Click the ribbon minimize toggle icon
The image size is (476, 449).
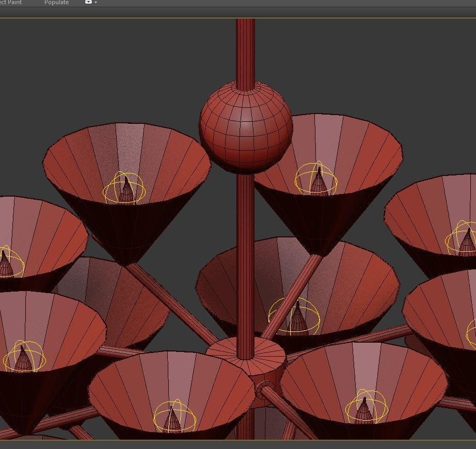[x=88, y=2]
